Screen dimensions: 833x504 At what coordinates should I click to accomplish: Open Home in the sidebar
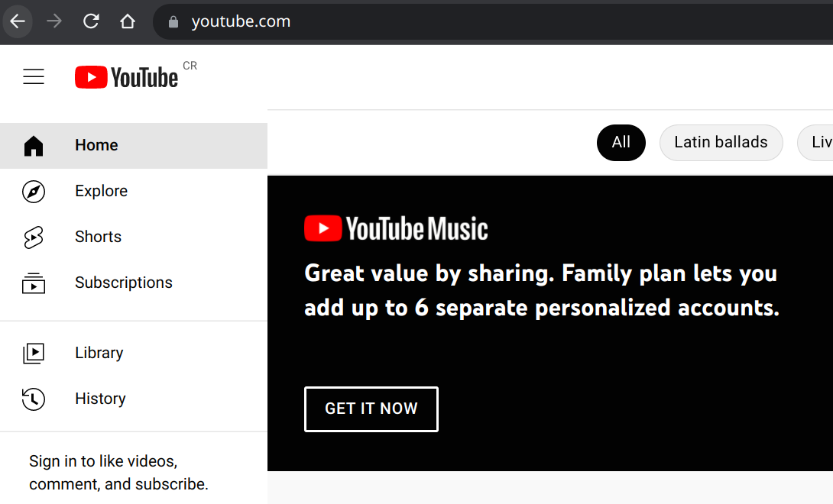point(133,146)
